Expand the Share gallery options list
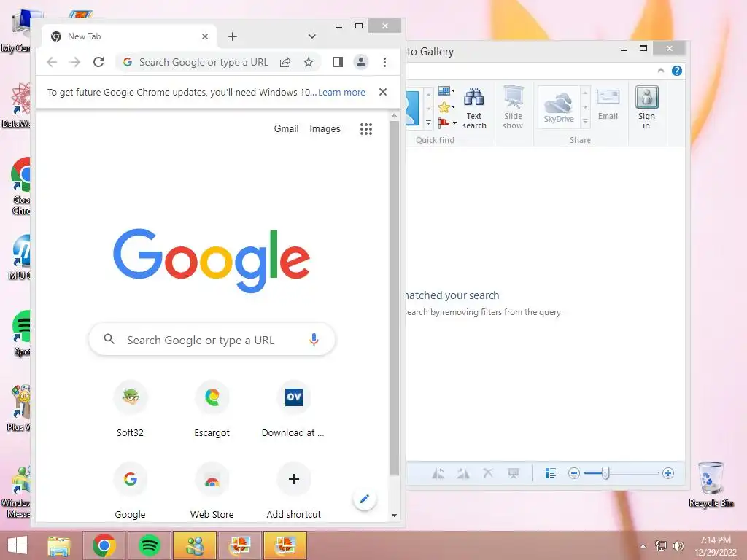 (x=586, y=122)
